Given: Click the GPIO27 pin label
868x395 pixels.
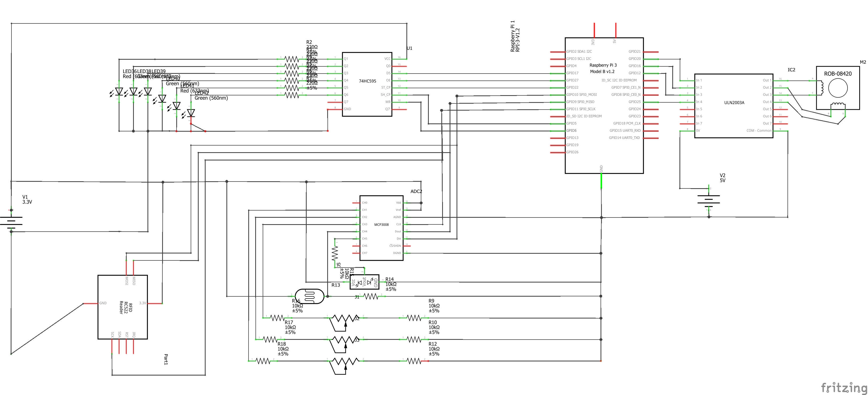Looking at the screenshot, I should 572,80.
